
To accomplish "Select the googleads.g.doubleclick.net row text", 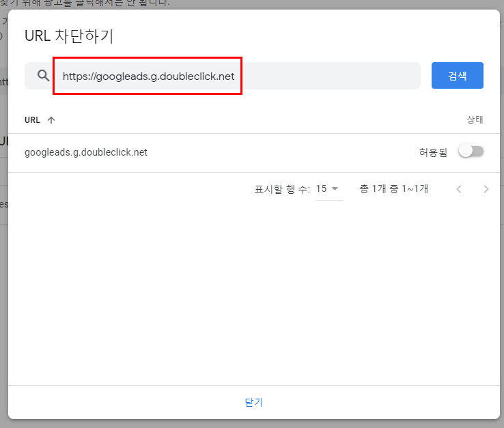I will [x=86, y=152].
